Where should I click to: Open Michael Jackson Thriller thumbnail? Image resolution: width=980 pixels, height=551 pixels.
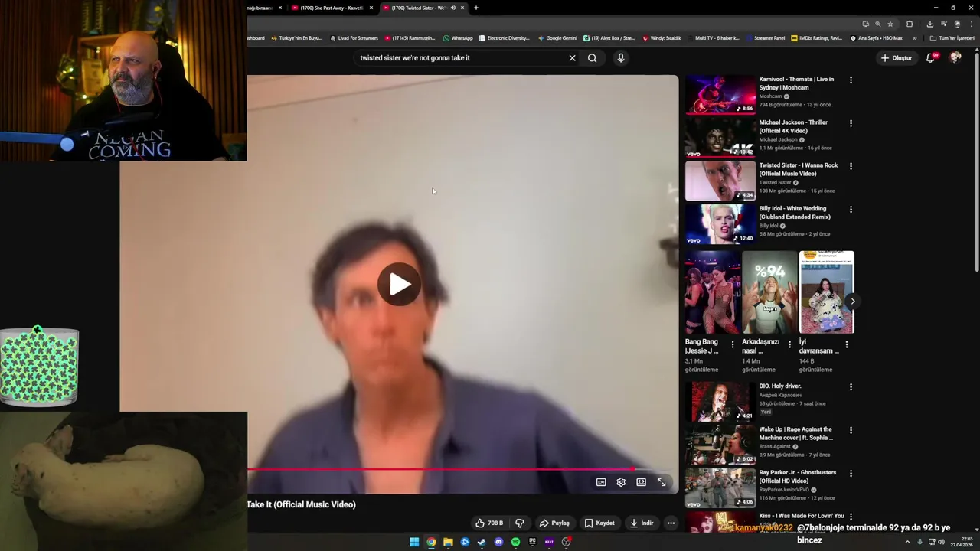[720, 137]
